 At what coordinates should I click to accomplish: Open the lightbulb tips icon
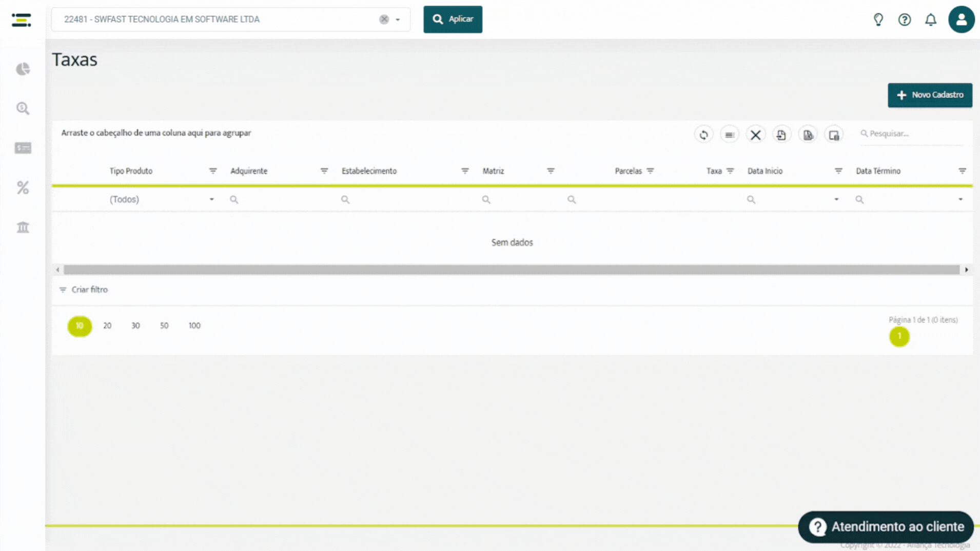(x=878, y=20)
